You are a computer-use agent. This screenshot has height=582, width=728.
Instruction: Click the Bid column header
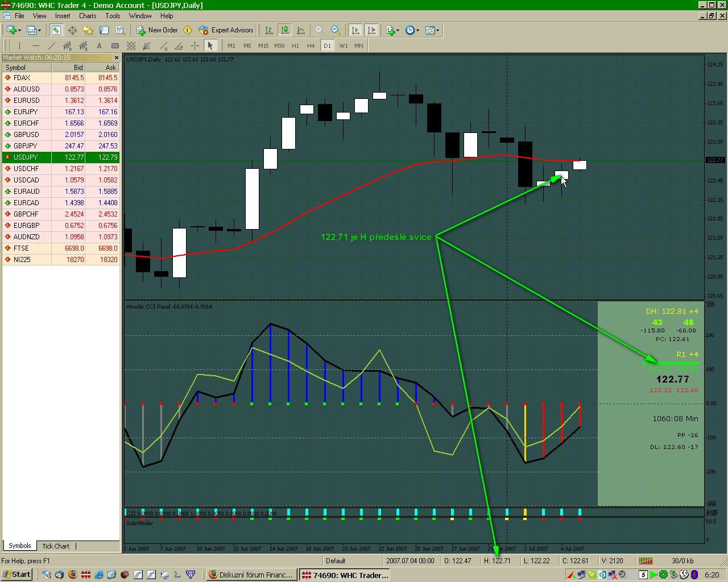pyautogui.click(x=68, y=67)
